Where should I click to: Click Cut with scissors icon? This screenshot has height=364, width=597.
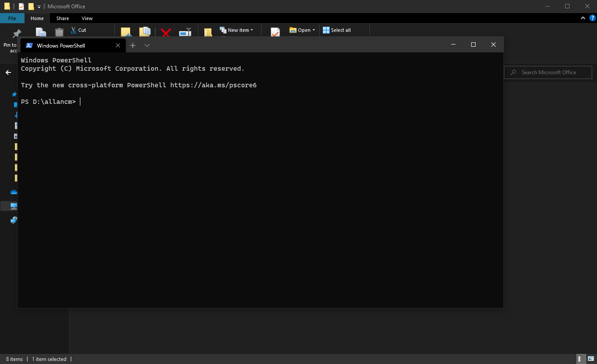pos(78,30)
